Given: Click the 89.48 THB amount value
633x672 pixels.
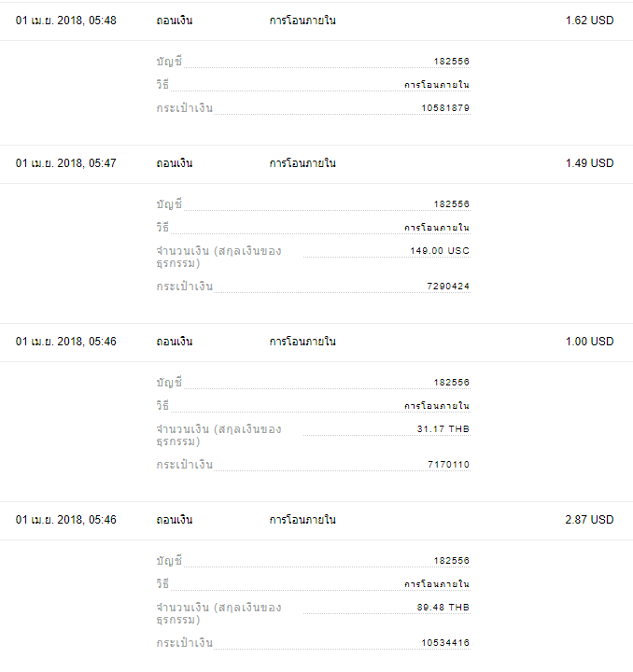Looking at the screenshot, I should [443, 608].
